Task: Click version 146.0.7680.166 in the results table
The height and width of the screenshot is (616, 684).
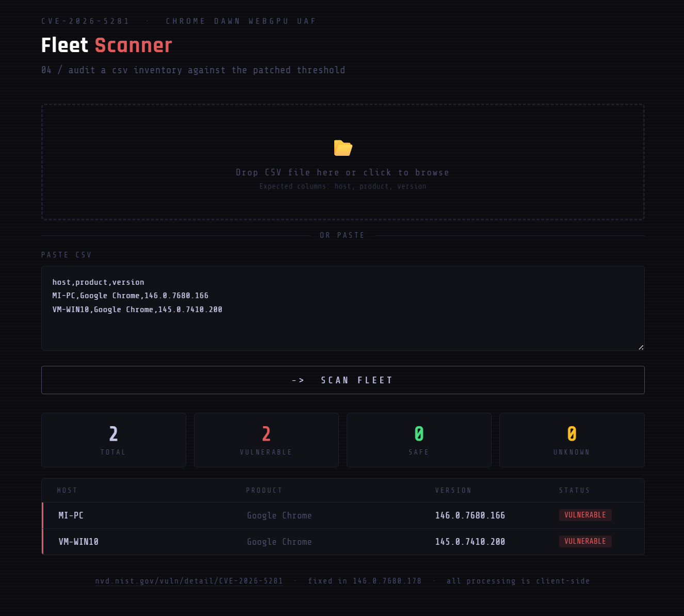Action: click(470, 515)
